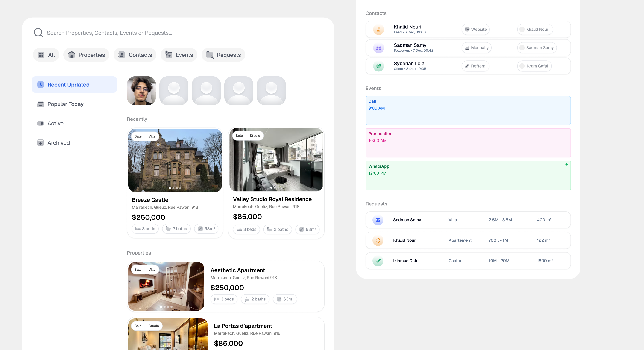Click the Breeze Castle title
Viewport: 644px width, 350px height.
click(150, 200)
